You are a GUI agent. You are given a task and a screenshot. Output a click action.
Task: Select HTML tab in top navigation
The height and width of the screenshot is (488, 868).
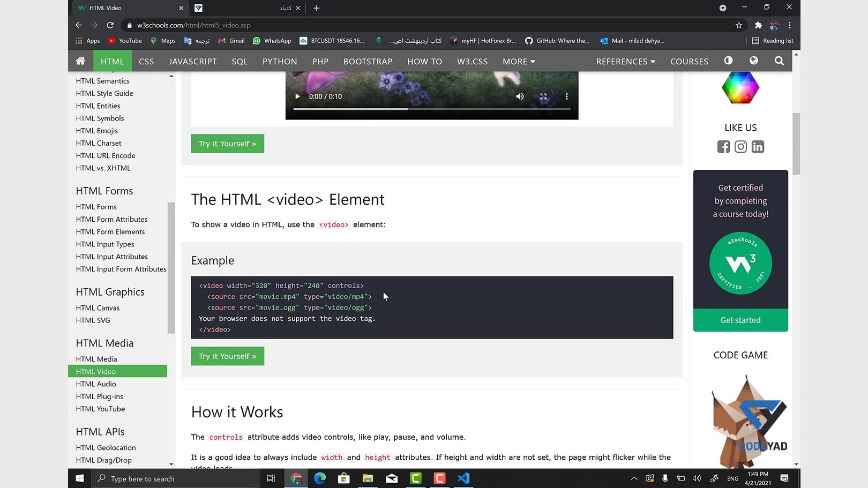(x=113, y=62)
